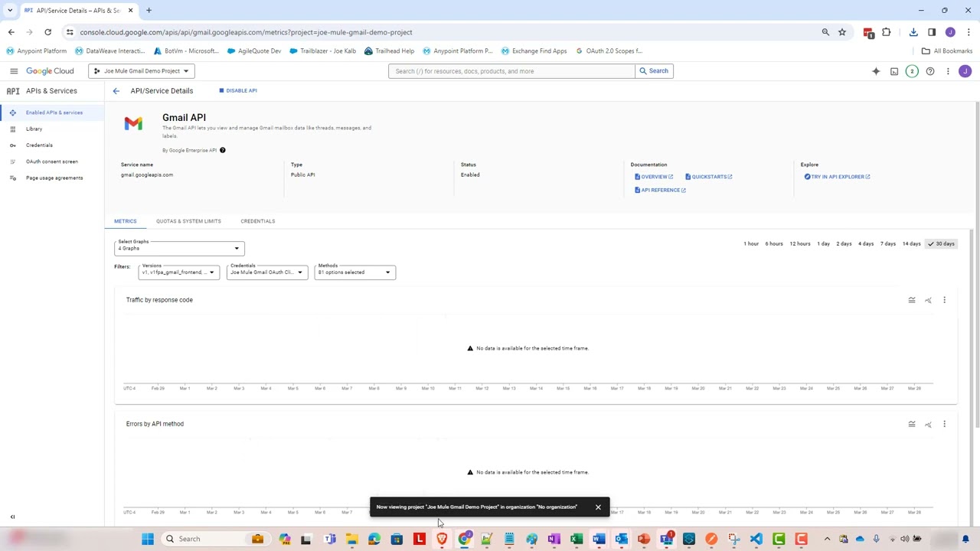This screenshot has height=551, width=980.
Task: Select the 6 hours time range
Action: pos(774,244)
